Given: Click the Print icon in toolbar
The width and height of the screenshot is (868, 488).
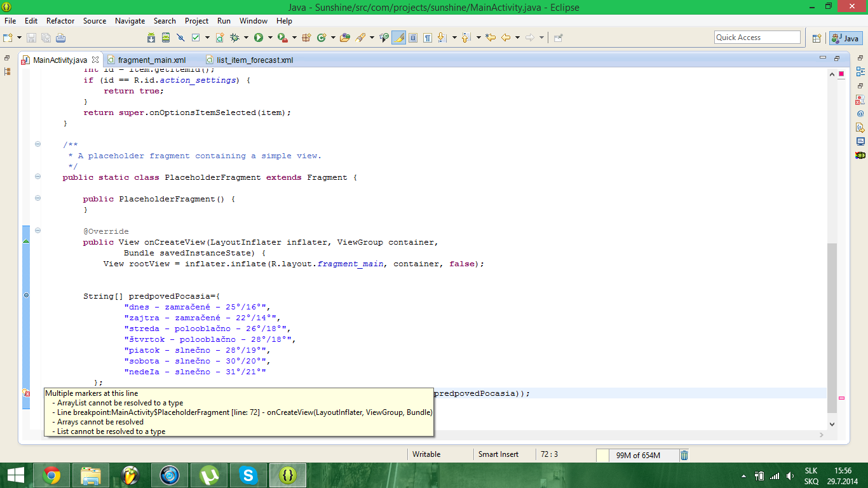Looking at the screenshot, I should coord(60,37).
